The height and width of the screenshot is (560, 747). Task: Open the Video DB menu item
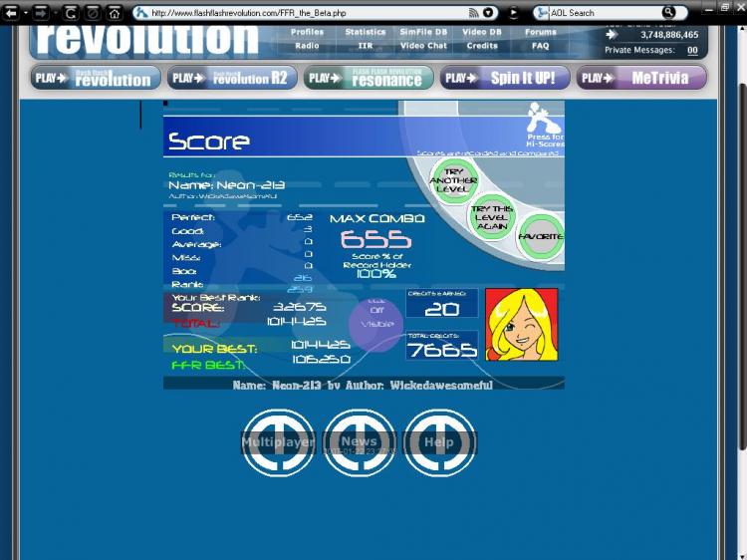pyautogui.click(x=482, y=32)
